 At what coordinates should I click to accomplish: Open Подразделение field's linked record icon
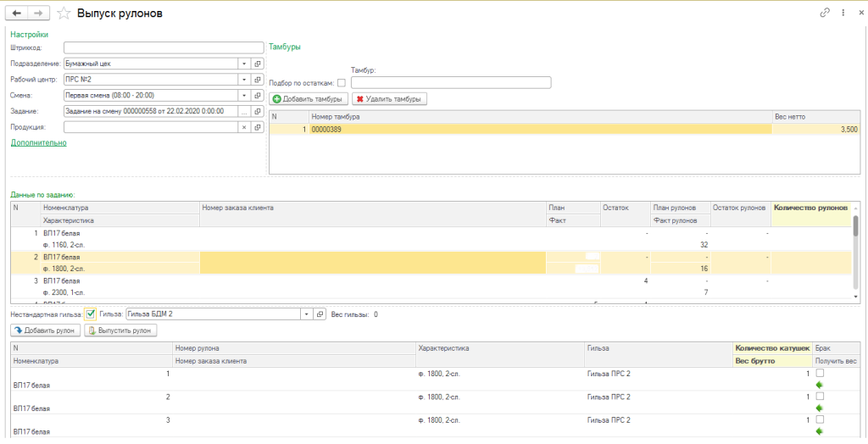coord(258,64)
